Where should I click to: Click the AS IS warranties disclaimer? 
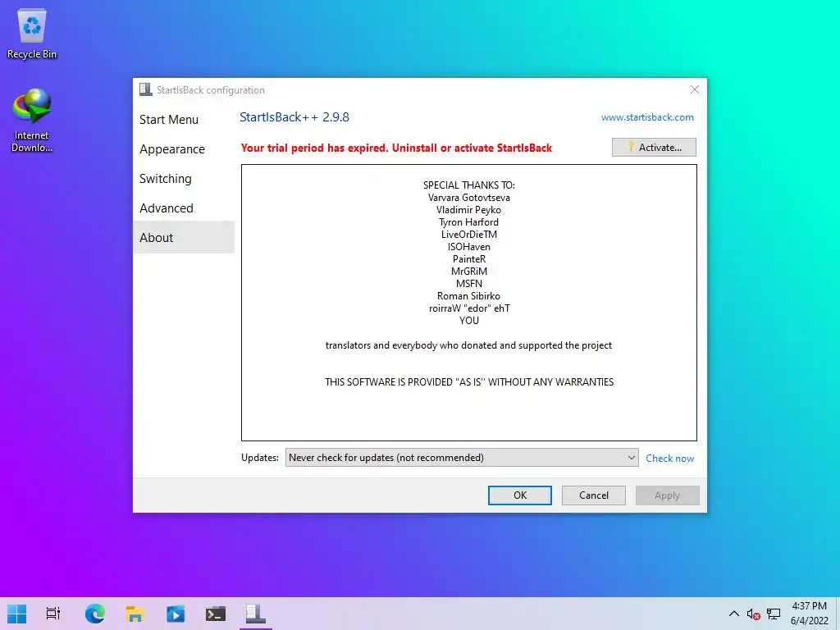468,382
